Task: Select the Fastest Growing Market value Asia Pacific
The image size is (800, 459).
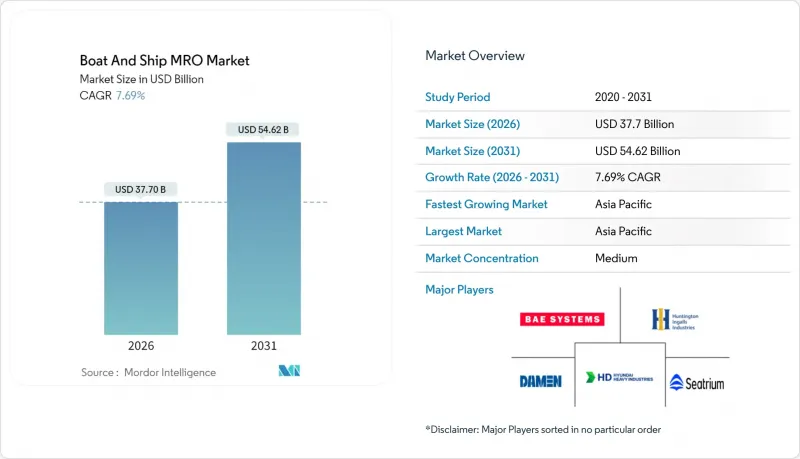Action: [623, 204]
